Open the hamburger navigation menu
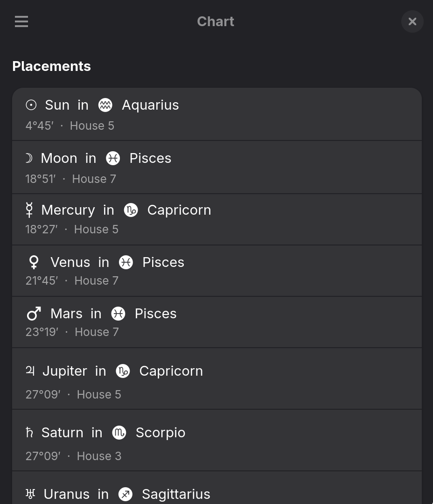Viewport: 433px width, 504px height. [x=21, y=21]
